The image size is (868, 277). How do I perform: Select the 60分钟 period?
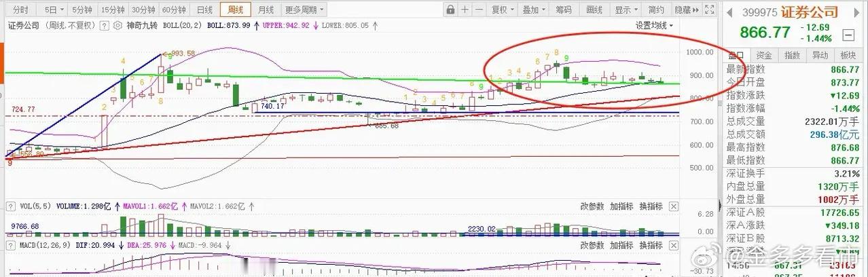[x=175, y=10]
